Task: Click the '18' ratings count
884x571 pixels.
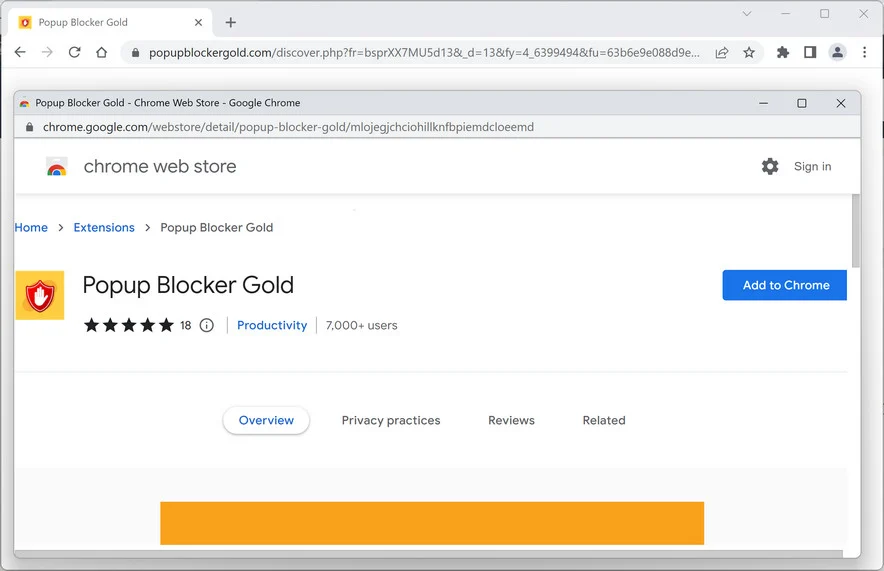Action: coord(185,325)
